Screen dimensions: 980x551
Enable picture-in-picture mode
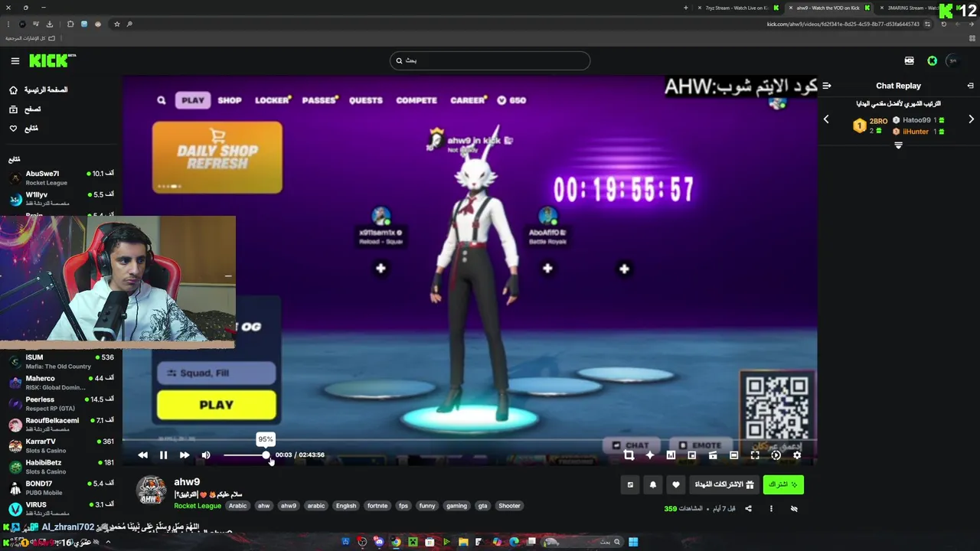tap(691, 455)
